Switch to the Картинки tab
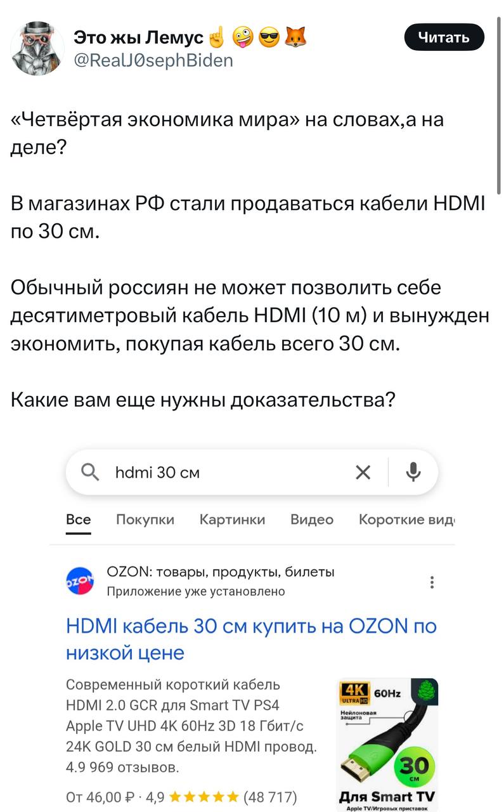 [x=232, y=520]
